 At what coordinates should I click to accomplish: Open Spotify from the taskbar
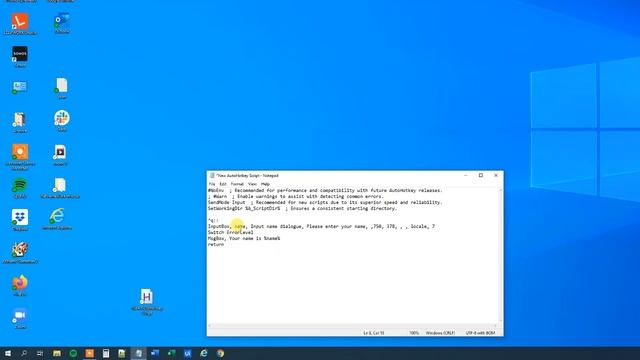tap(73, 353)
